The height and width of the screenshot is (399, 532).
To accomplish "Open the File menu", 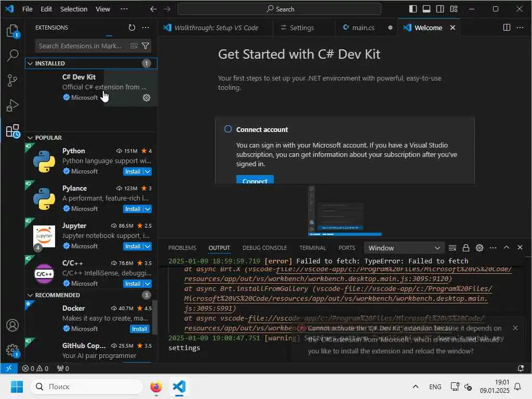I will pos(27,9).
